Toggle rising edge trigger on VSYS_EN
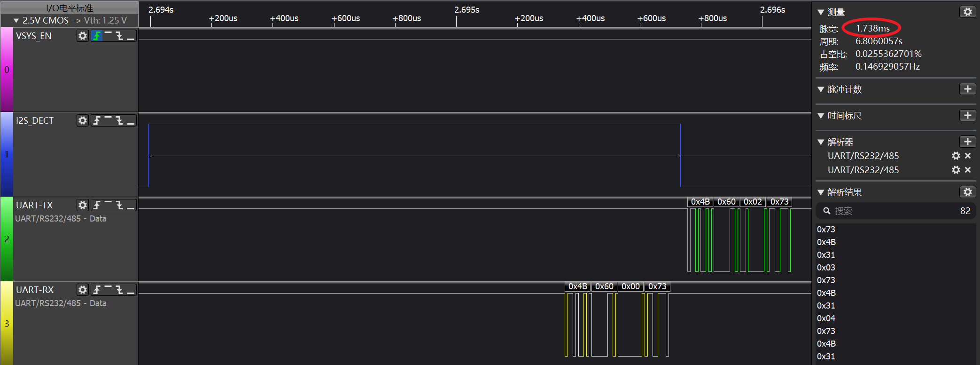Viewport: 980px width, 365px height. [97, 36]
